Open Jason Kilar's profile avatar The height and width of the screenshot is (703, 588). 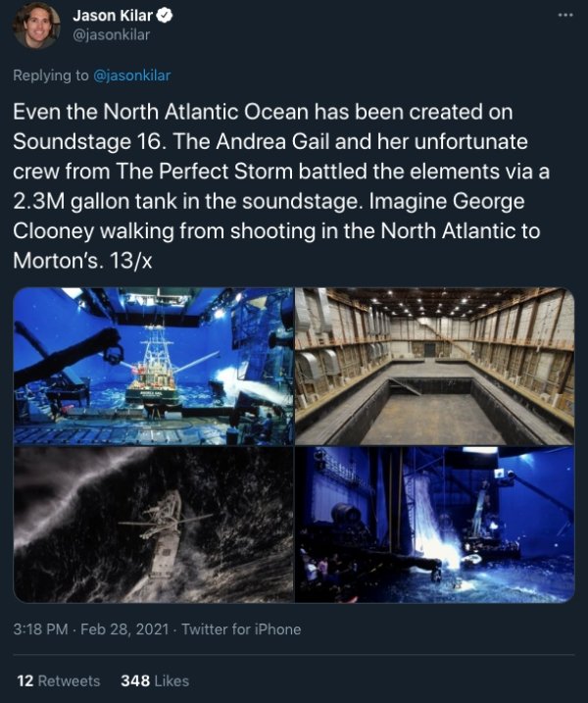36,25
